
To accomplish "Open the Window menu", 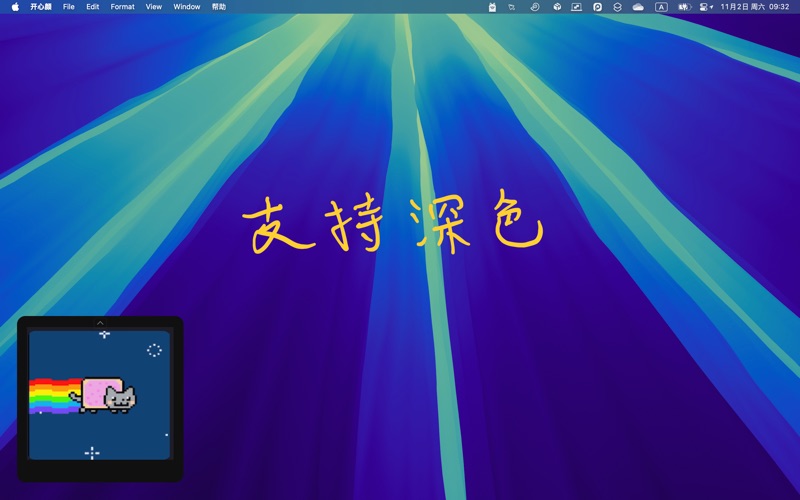I will 187,7.
